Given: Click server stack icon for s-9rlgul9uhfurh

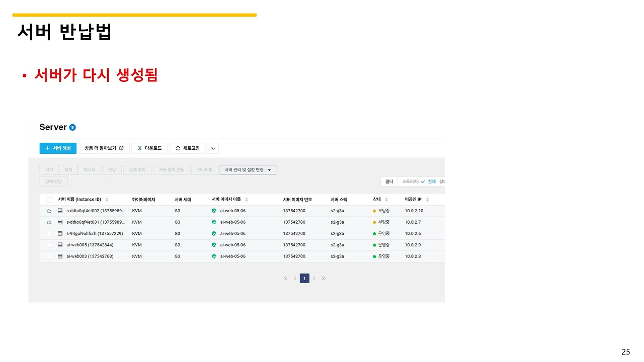Looking at the screenshot, I should click(60, 234).
